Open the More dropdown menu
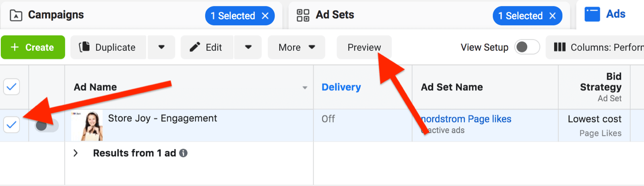Screen dimensions: 644x186 297,47
